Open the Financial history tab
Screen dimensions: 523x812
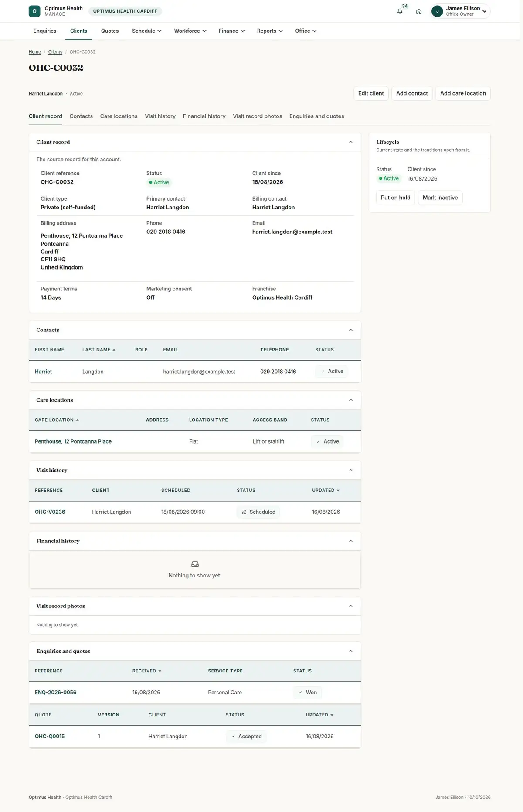(x=204, y=116)
